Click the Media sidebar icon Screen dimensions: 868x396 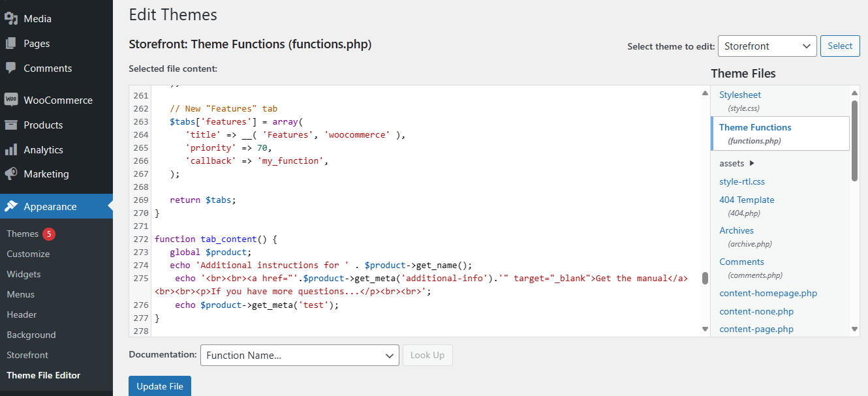[x=10, y=18]
